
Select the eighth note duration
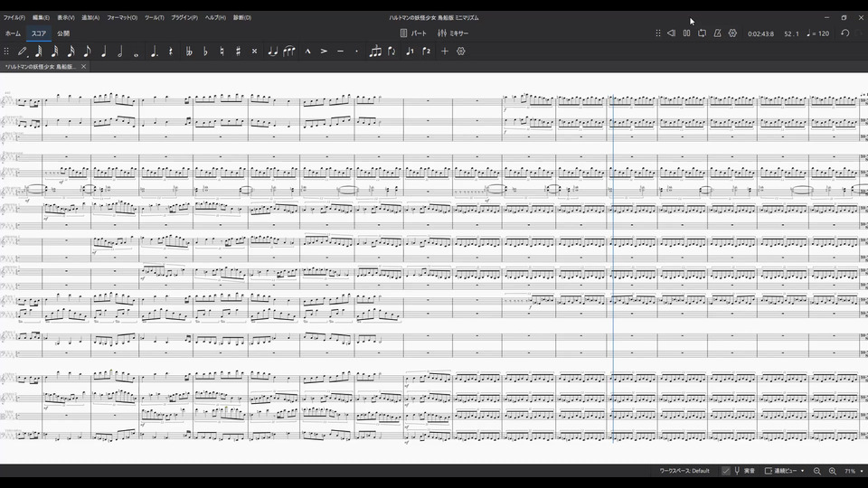point(87,52)
